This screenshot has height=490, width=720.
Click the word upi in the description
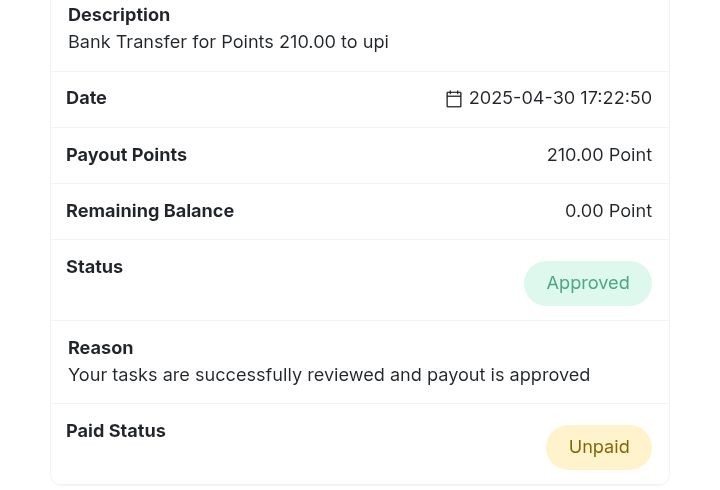click(x=376, y=43)
